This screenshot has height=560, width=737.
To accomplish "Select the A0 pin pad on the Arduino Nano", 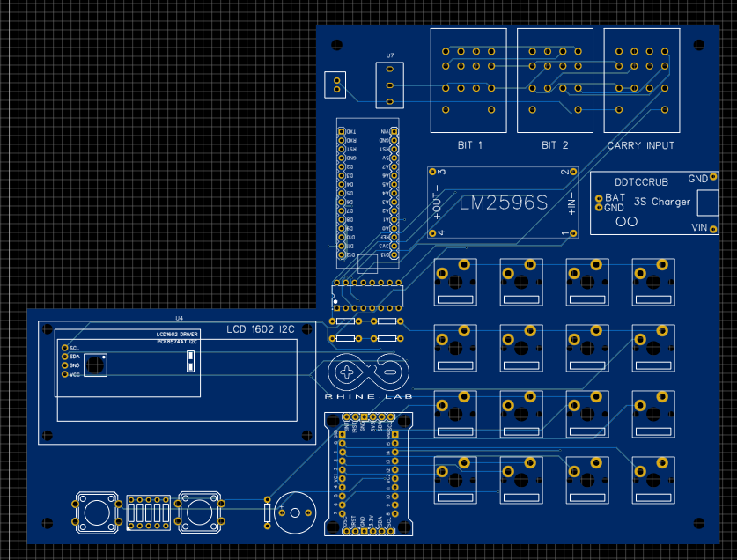I will [x=394, y=229].
